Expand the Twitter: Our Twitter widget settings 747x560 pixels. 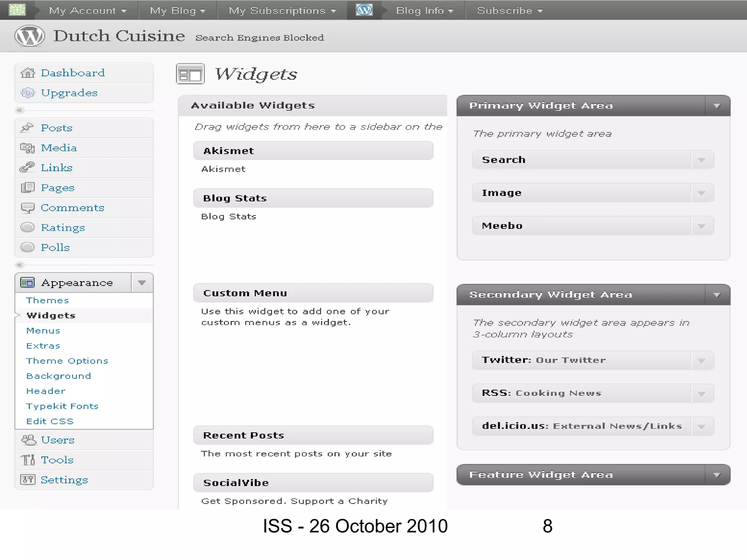[x=701, y=361]
